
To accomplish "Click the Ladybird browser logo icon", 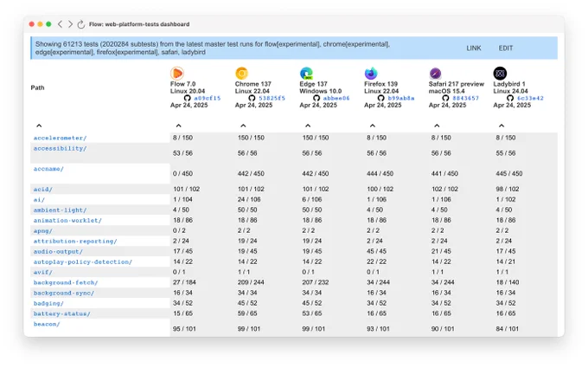I will pos(500,74).
